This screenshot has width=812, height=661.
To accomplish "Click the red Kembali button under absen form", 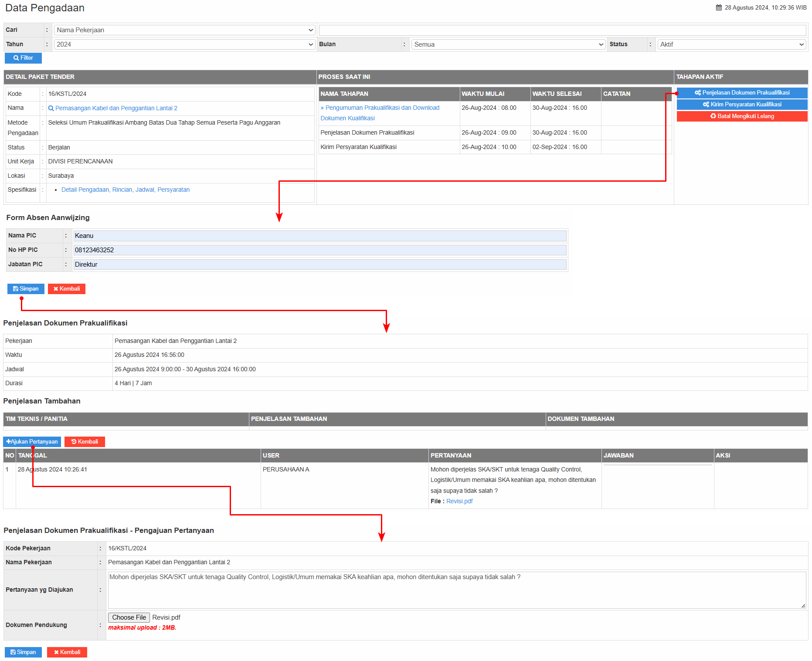I will click(67, 289).
